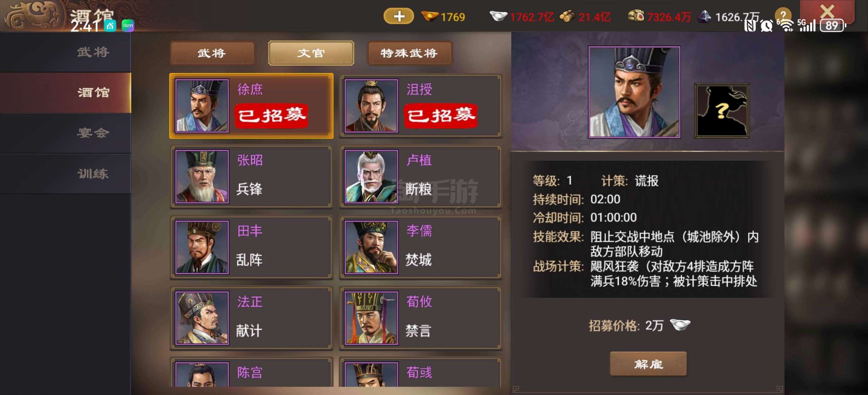Select the 沮授 recruited advisor card

tap(420, 106)
